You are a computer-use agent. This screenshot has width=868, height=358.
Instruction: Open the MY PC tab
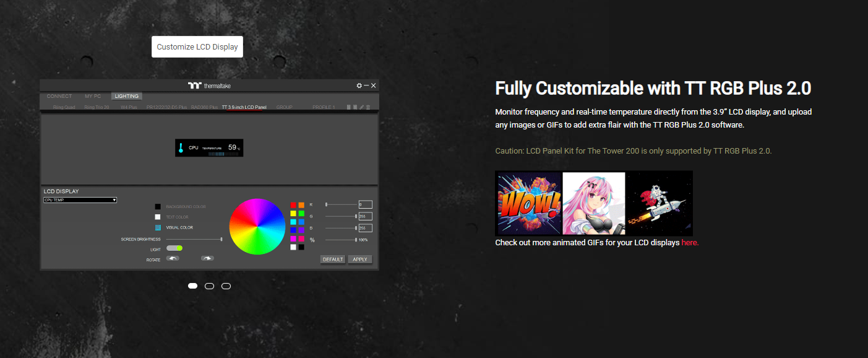pyautogui.click(x=93, y=96)
